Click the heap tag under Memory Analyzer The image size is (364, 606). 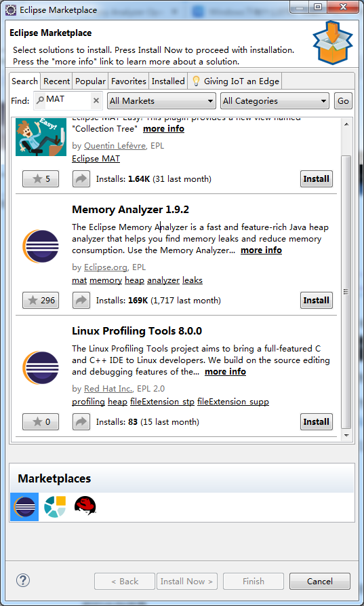click(134, 280)
